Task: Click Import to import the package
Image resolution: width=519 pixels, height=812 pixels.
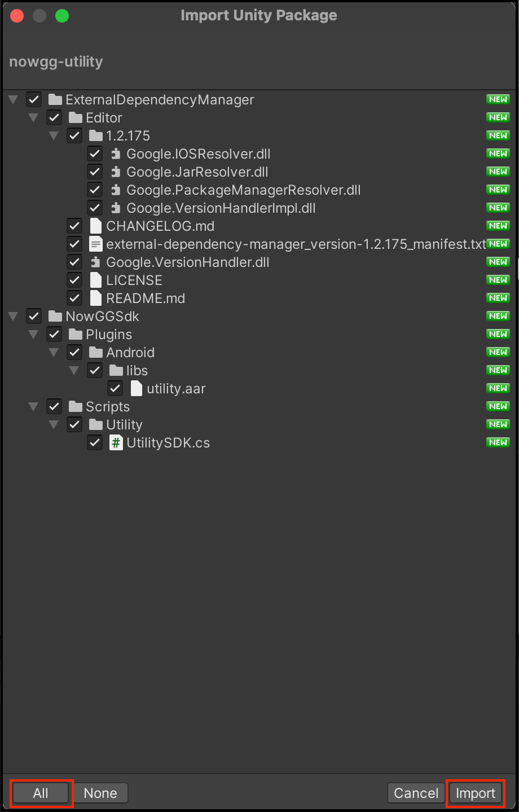Action: 475,793
